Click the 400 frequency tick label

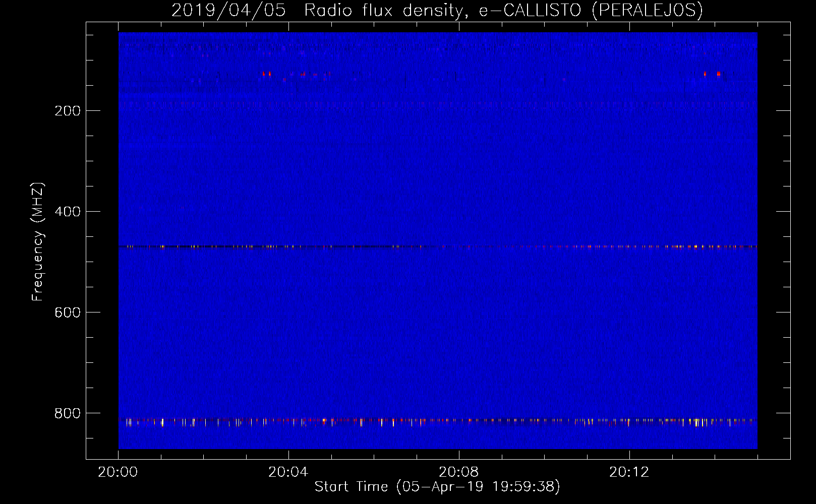[x=68, y=212]
